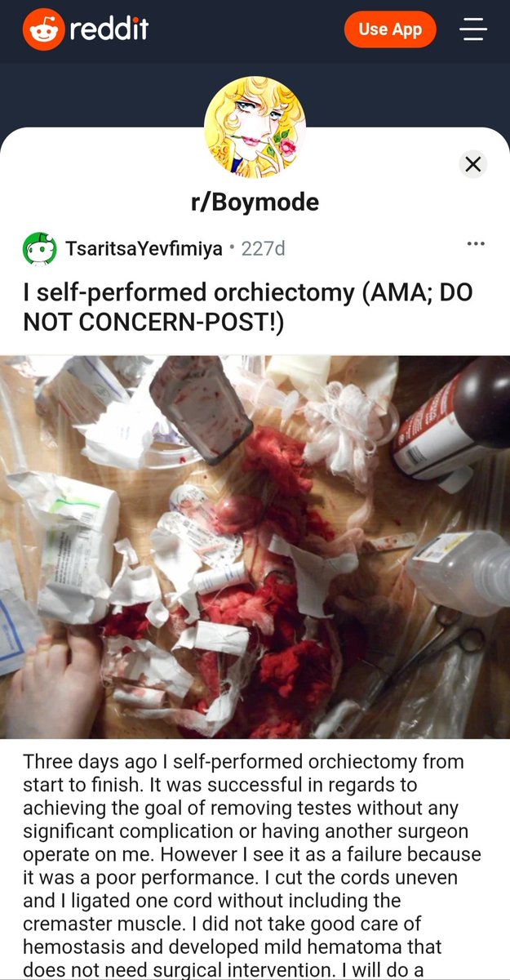Screen dimensions: 510x980
Task: Tap the dot separator before 227d
Action: pos(233,248)
